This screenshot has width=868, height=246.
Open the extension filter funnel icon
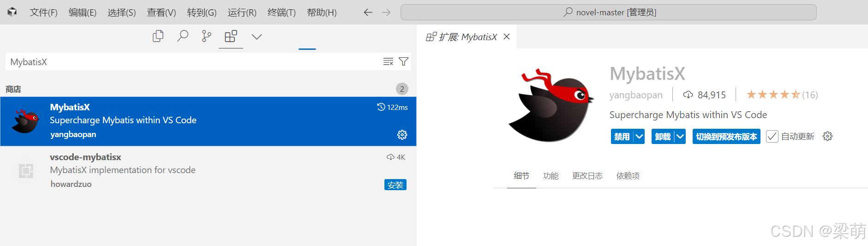(x=403, y=61)
